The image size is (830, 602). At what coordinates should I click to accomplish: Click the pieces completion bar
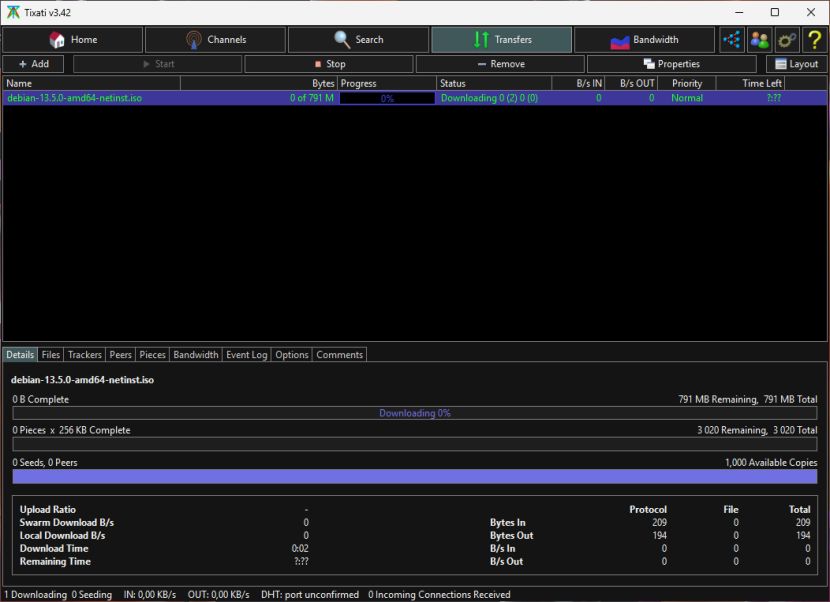(415, 444)
